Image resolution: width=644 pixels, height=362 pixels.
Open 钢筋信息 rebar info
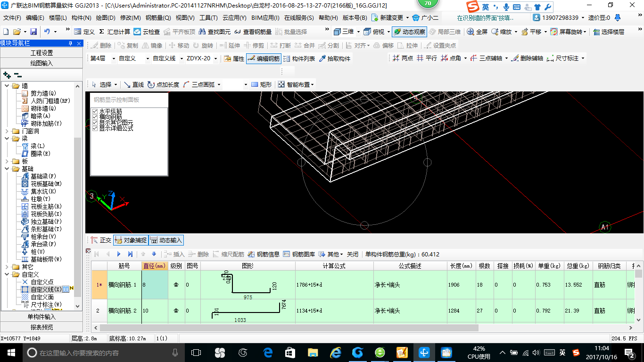(264, 254)
